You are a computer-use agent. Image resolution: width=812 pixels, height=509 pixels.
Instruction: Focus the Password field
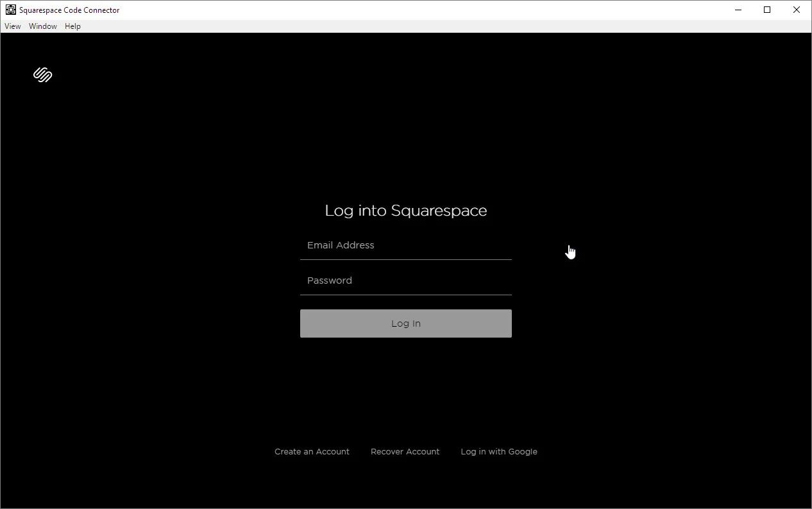[406, 280]
